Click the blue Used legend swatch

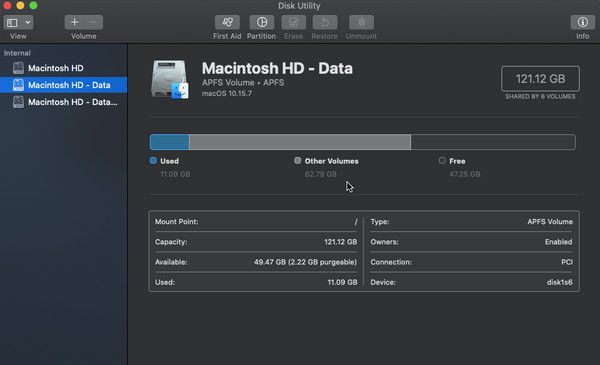click(x=153, y=161)
